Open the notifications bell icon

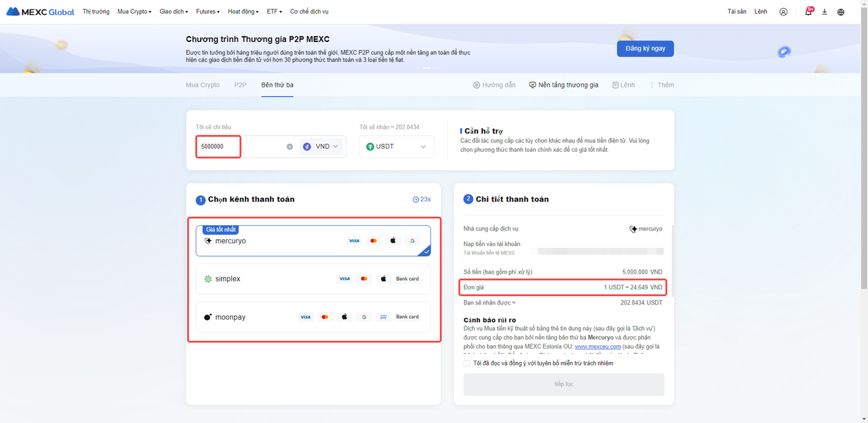808,12
